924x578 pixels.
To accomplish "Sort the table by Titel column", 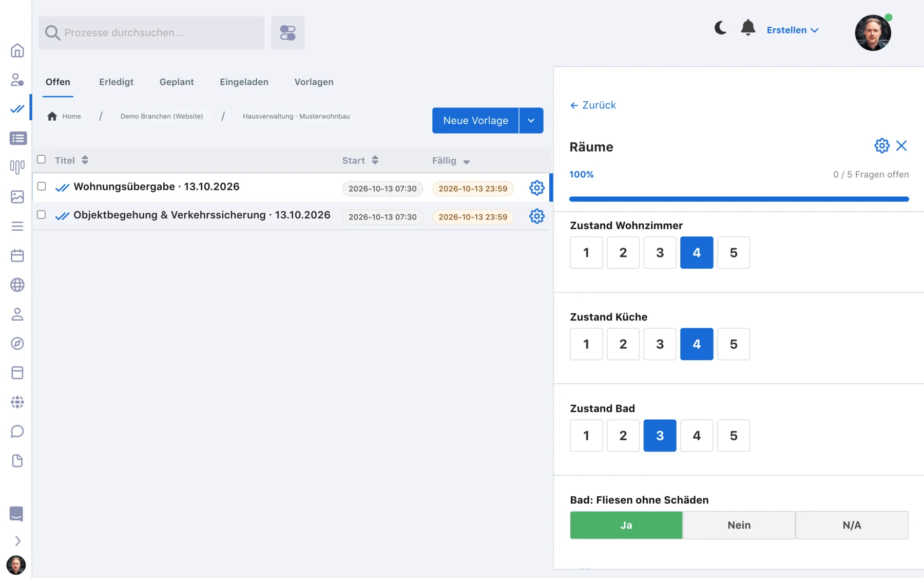I will click(x=71, y=160).
